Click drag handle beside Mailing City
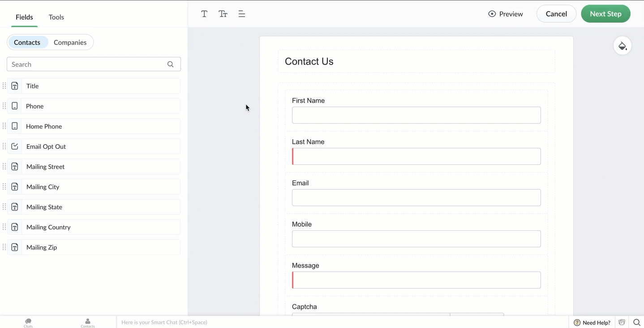644x328 pixels. tap(4, 186)
